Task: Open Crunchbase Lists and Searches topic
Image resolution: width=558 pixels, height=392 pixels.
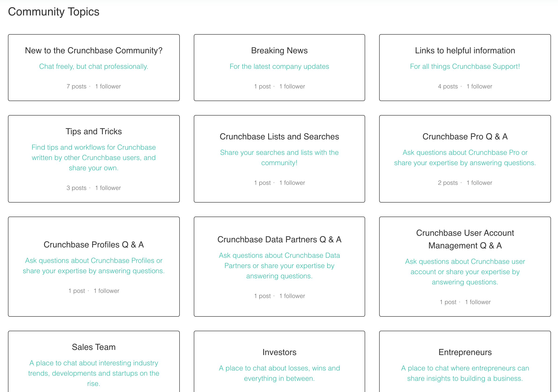Action: (279, 137)
